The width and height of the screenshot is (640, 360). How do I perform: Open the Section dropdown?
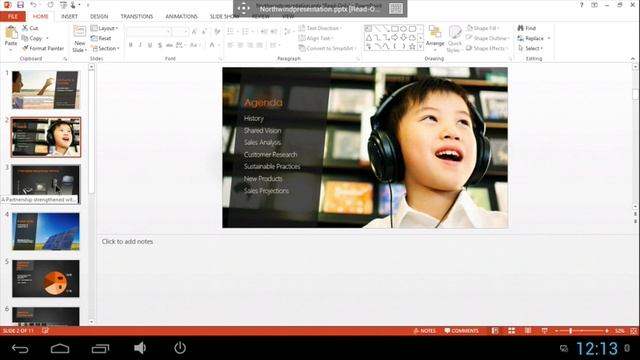click(106, 48)
